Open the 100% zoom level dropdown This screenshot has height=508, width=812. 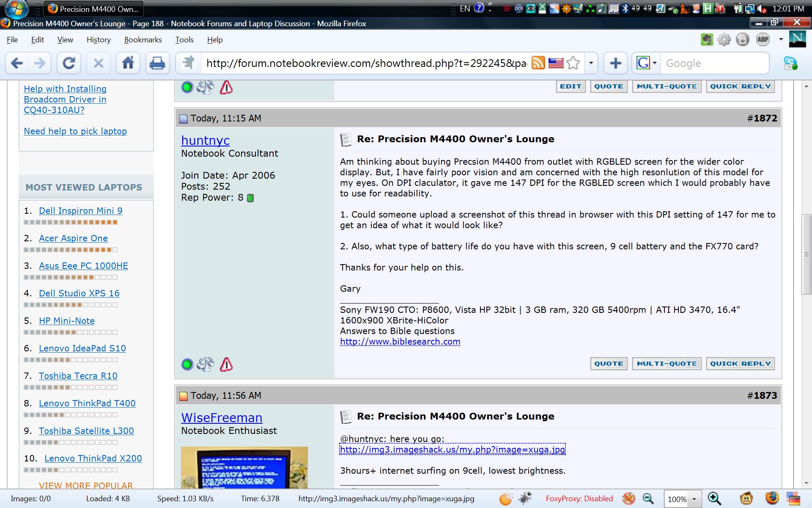click(694, 499)
